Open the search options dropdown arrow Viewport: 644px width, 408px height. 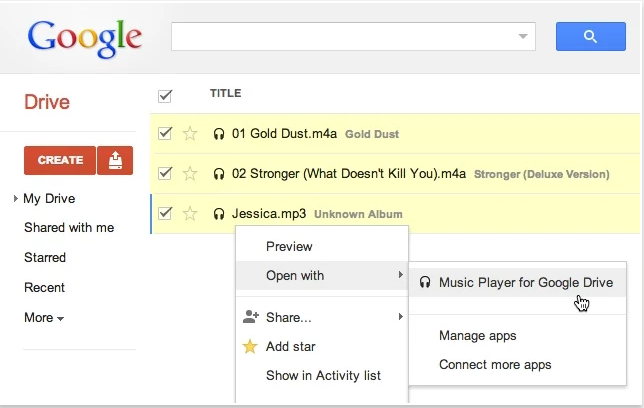(x=523, y=36)
